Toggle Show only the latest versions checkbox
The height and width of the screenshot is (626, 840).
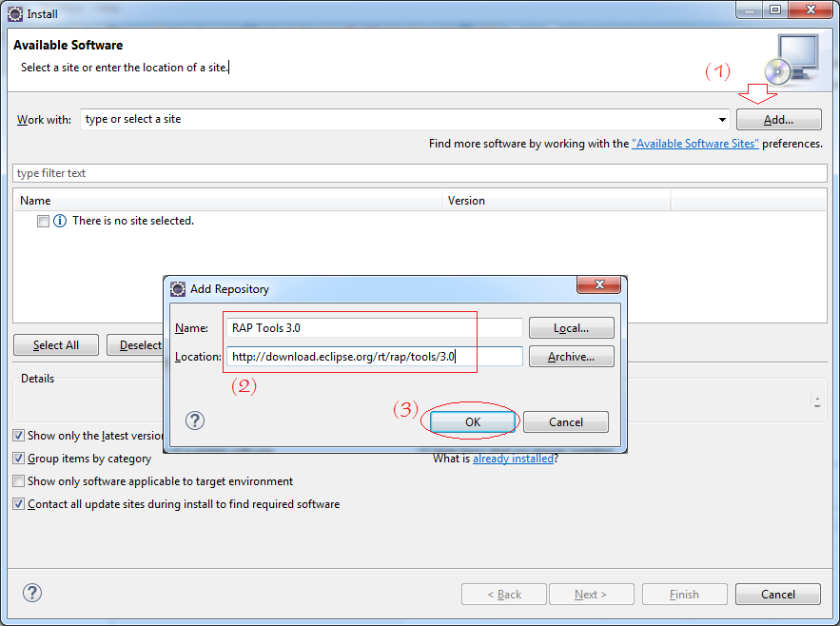point(19,435)
